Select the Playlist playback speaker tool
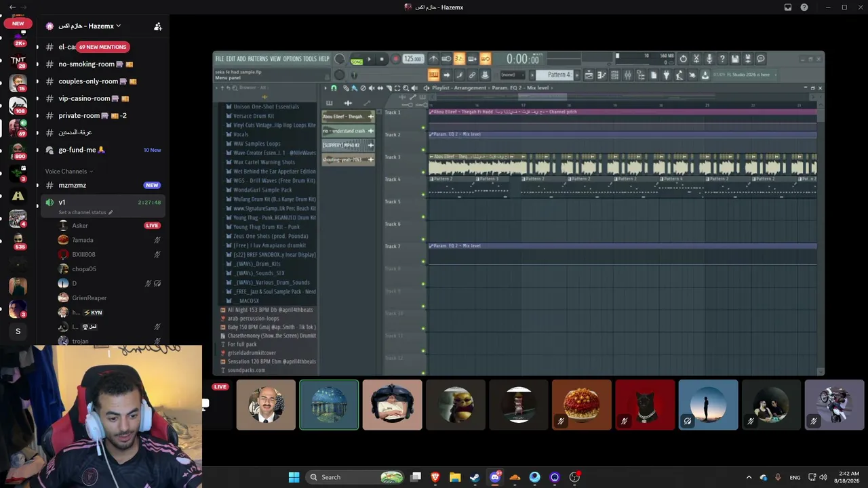The width and height of the screenshot is (868, 488). tap(414, 88)
